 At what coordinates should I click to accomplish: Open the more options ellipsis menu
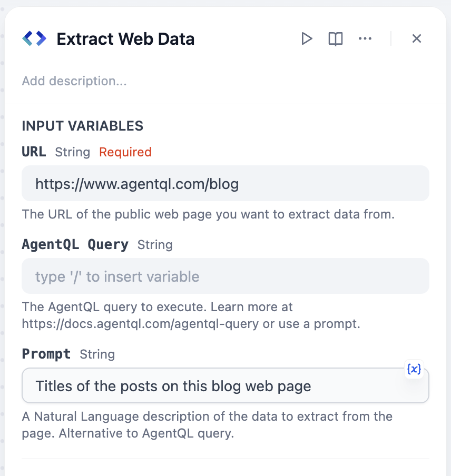[365, 38]
